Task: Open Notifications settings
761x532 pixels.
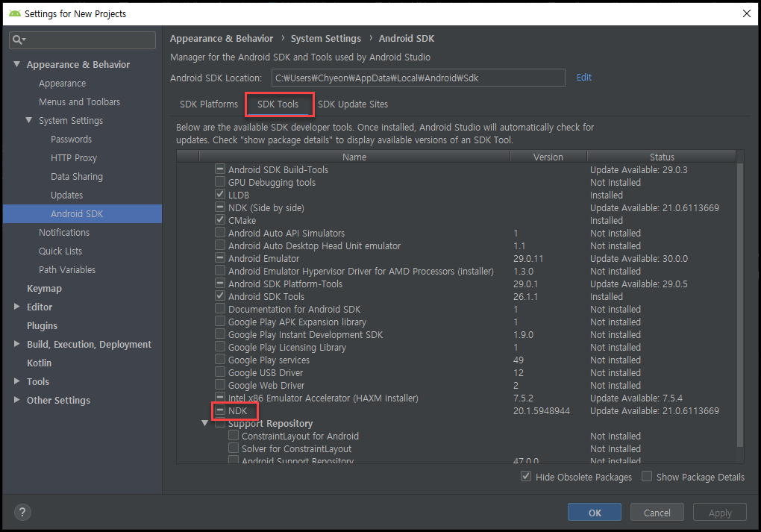Action: [64, 233]
